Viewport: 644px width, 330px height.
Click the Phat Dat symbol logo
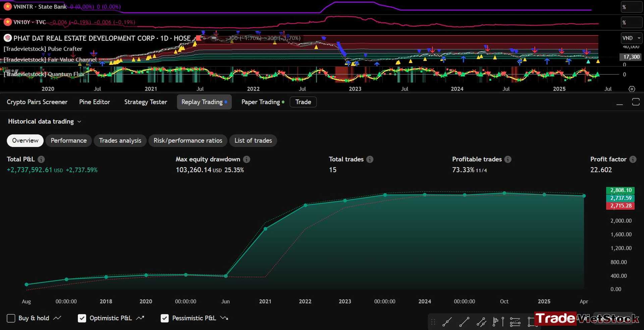pyautogui.click(x=7, y=38)
